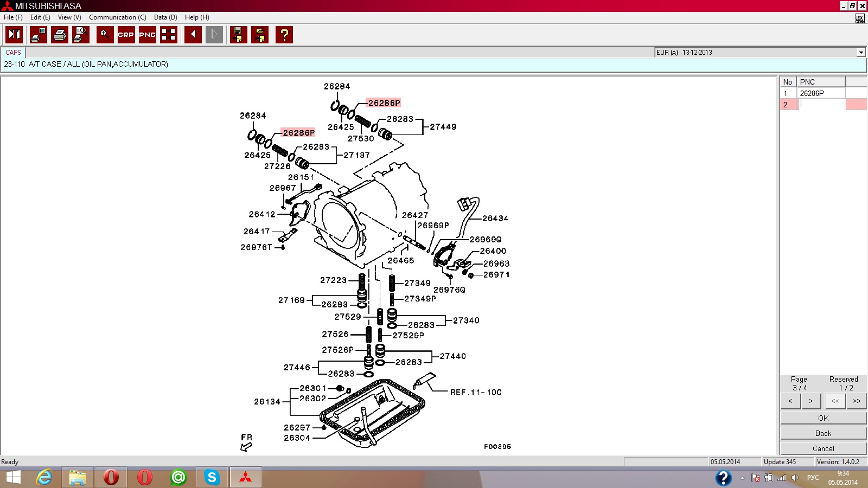This screenshot has height=488, width=868.
Task: Go to next page with > button
Action: (811, 401)
